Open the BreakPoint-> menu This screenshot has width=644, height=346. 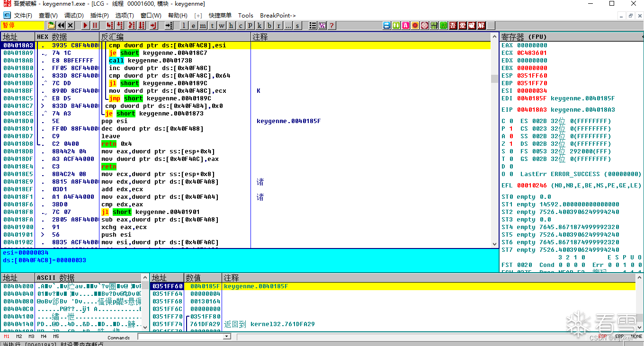[278, 16]
